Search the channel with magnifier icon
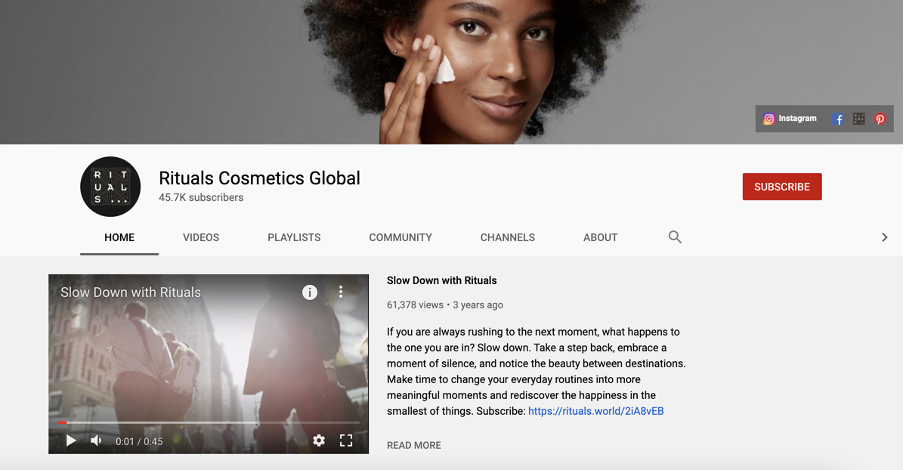The height and width of the screenshot is (470, 904). (x=675, y=237)
